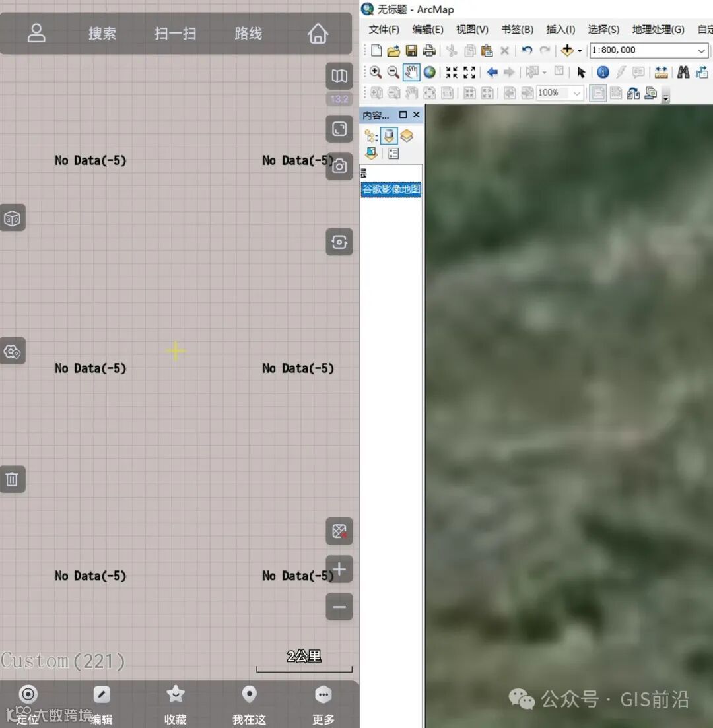Screen dimensions: 713x728
Task: Tap the 我在这 location tab
Action: click(250, 705)
